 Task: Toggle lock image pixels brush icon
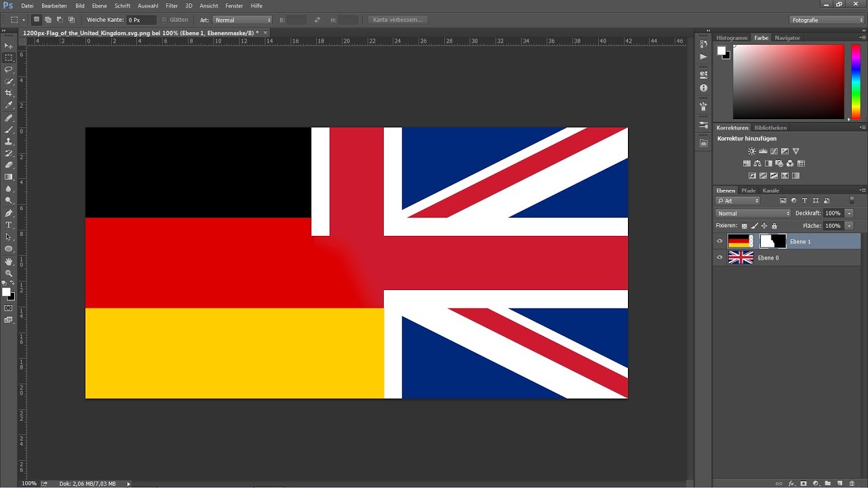754,226
